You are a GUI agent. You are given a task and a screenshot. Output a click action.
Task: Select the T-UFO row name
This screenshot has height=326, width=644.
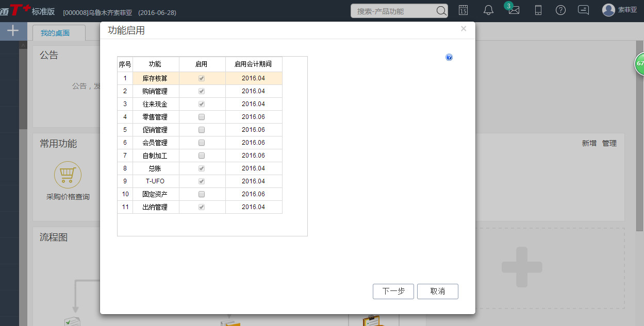point(155,181)
